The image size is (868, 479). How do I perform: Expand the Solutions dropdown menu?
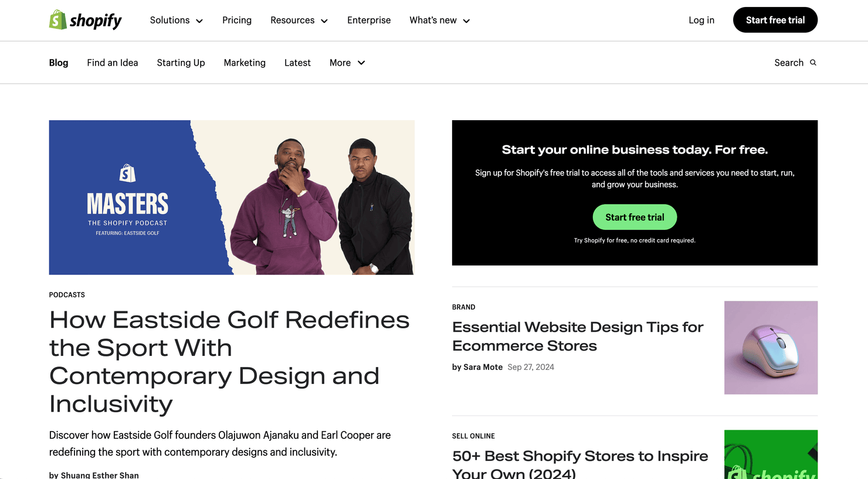coord(176,20)
